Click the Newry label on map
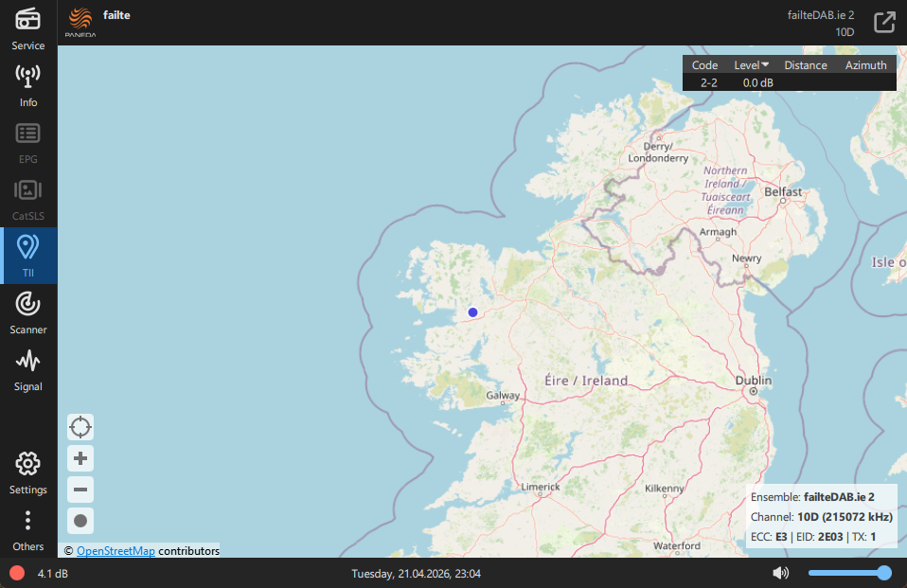Viewport: 907px width, 588px height. pos(746,258)
